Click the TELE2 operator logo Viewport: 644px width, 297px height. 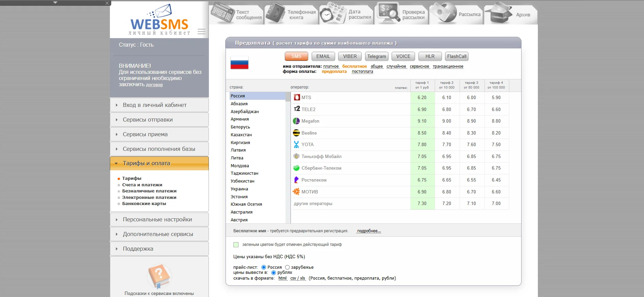tap(297, 109)
